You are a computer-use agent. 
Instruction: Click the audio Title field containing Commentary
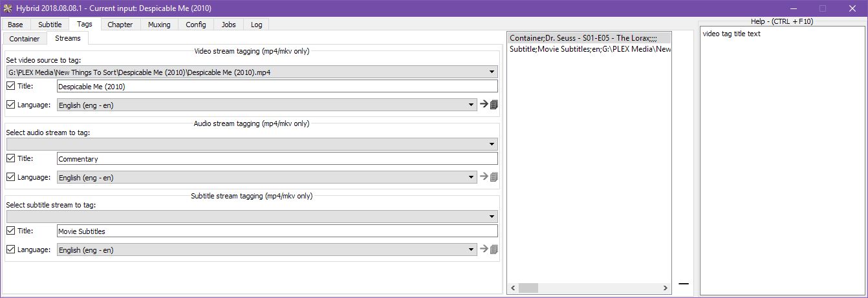click(x=277, y=158)
